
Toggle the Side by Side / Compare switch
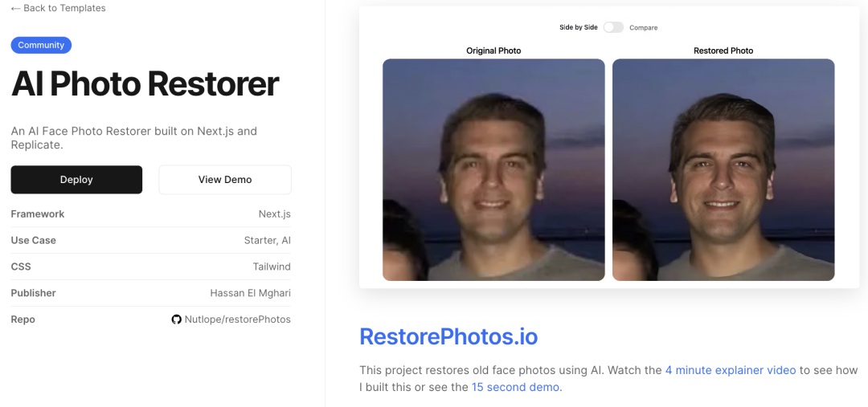[x=613, y=27]
